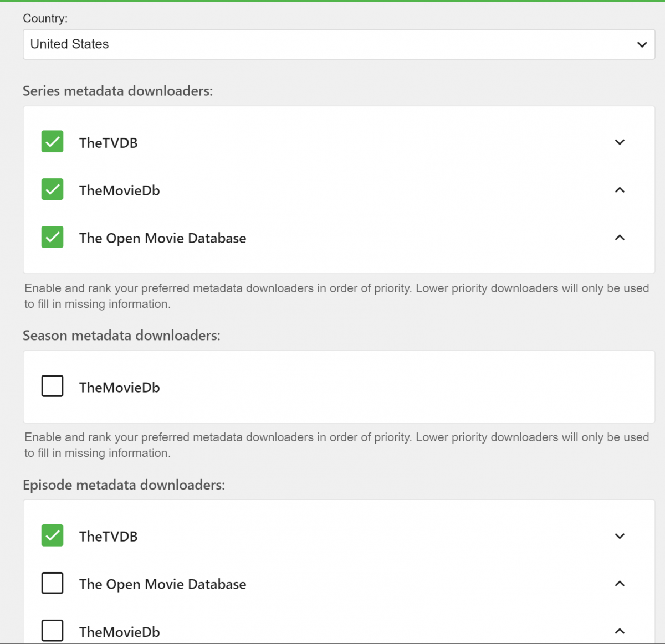
Task: Move TheTVDB down in Series downloaders
Action: pyautogui.click(x=620, y=142)
